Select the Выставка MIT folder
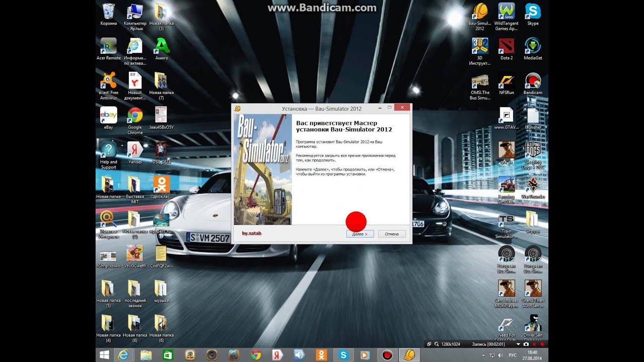The height and width of the screenshot is (362, 644). (x=135, y=190)
